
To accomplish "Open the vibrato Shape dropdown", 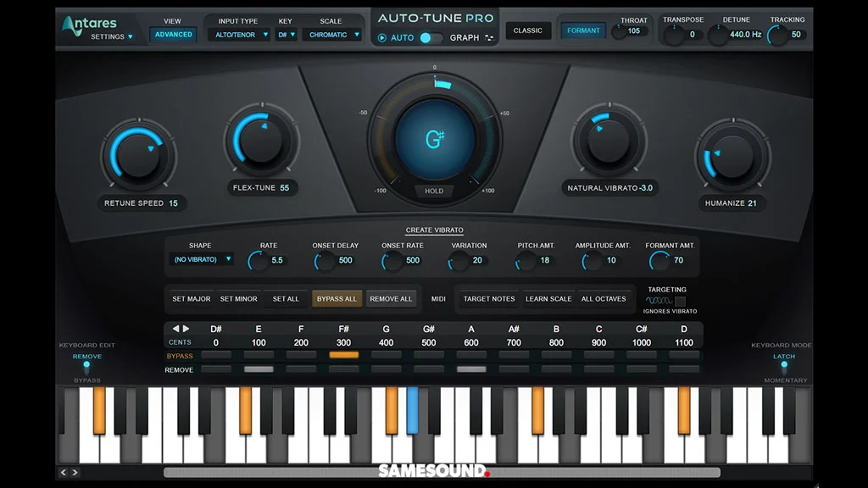I will [201, 259].
